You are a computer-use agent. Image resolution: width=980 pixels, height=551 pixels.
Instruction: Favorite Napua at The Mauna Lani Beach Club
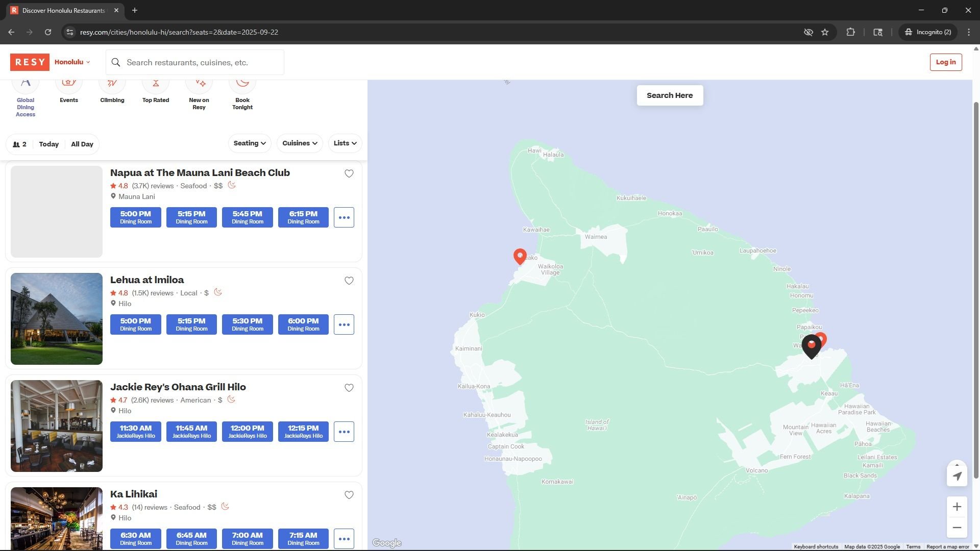[349, 173]
